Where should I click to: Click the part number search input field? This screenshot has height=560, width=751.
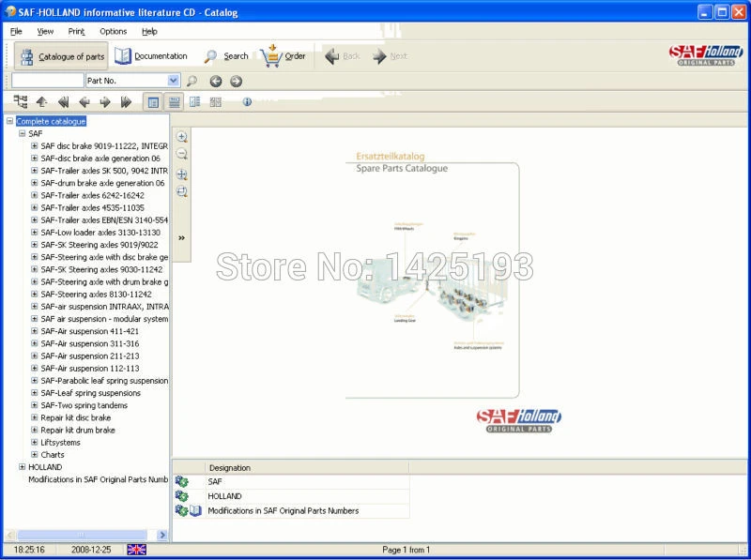[48, 81]
